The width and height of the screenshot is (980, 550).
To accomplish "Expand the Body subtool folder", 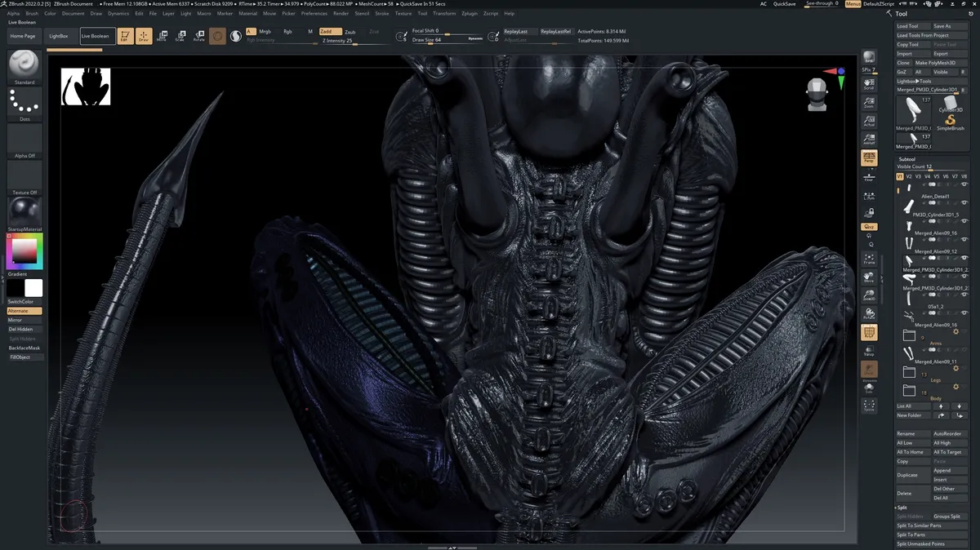I will click(909, 391).
